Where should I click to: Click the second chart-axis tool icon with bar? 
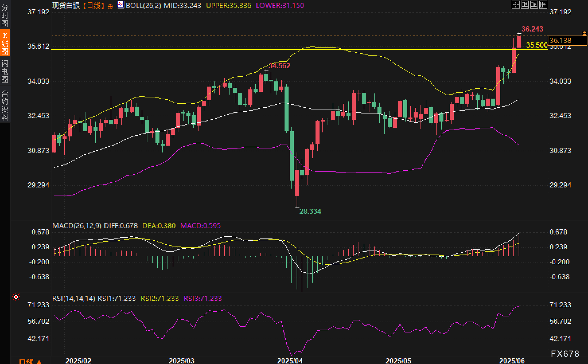(525, 5)
